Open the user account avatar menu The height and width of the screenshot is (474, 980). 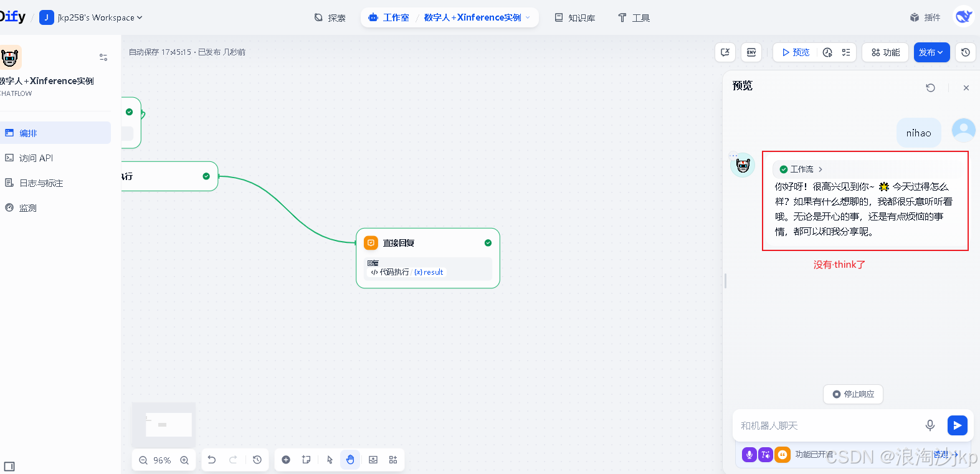click(964, 17)
